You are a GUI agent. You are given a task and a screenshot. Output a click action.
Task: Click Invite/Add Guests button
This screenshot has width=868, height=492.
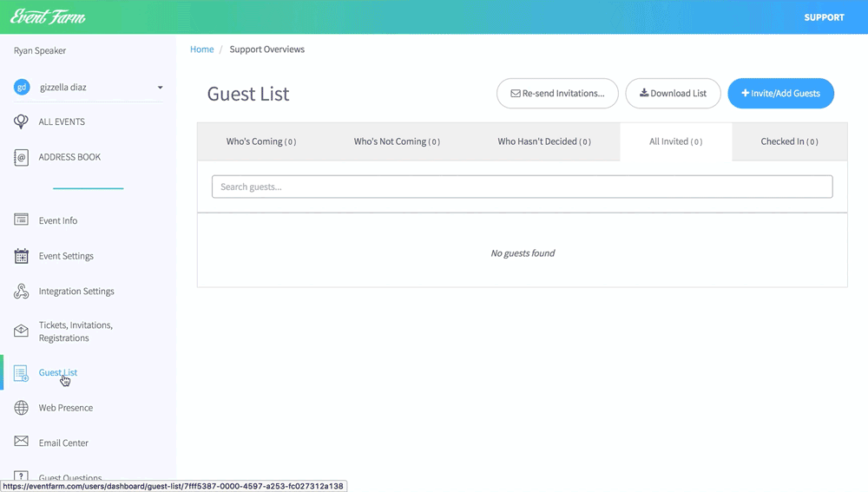pyautogui.click(x=780, y=93)
